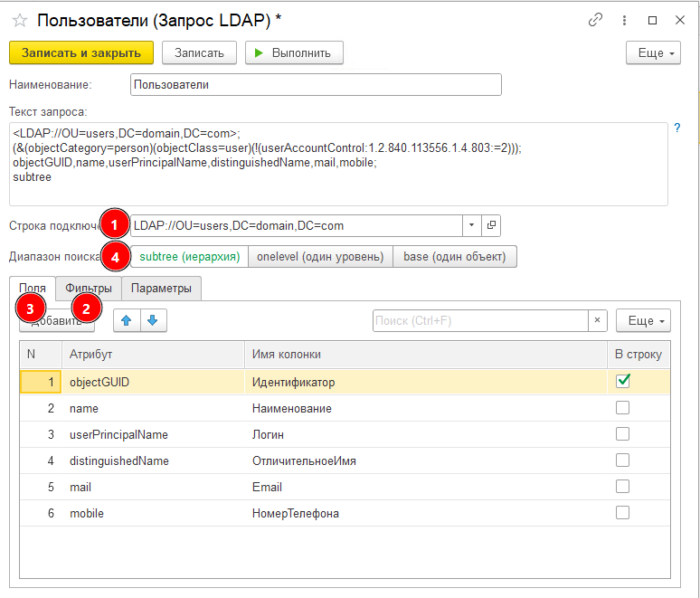The height and width of the screenshot is (598, 700).
Task: Uncheck В строку for objectGUID
Action: click(623, 381)
